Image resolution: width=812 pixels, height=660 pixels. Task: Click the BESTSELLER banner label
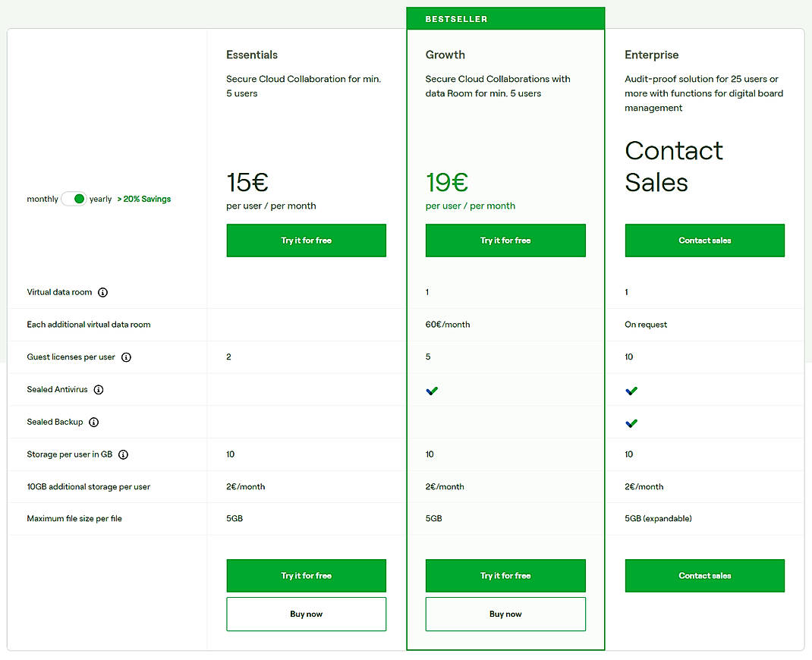tap(456, 19)
